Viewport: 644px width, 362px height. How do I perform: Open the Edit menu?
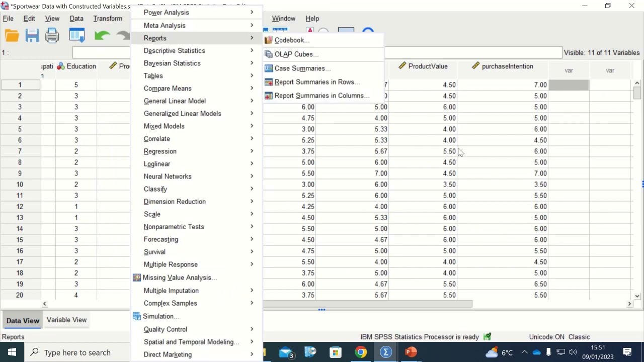(29, 19)
